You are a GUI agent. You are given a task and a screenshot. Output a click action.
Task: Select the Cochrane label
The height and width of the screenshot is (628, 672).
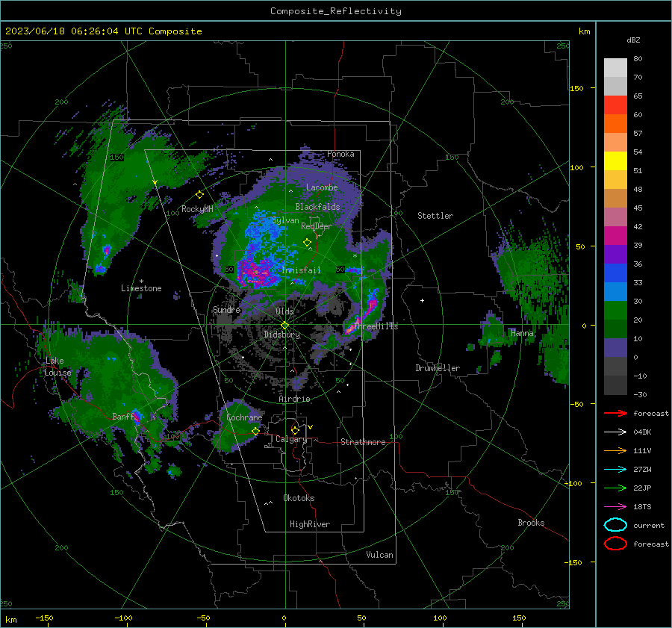coord(244,417)
